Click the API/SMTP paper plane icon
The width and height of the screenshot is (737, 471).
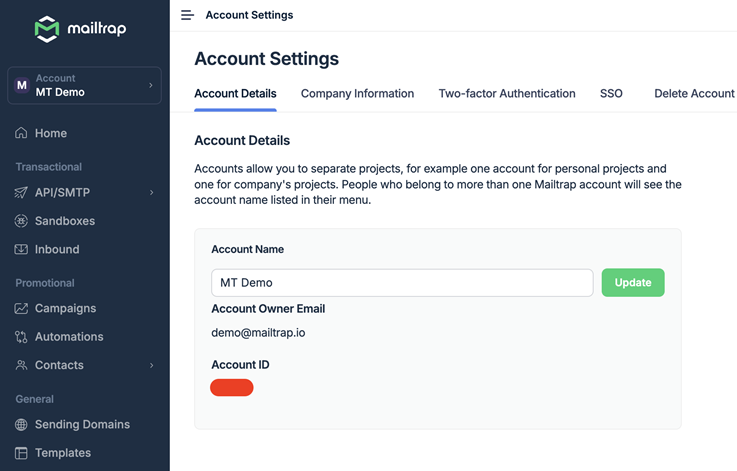pyautogui.click(x=21, y=192)
